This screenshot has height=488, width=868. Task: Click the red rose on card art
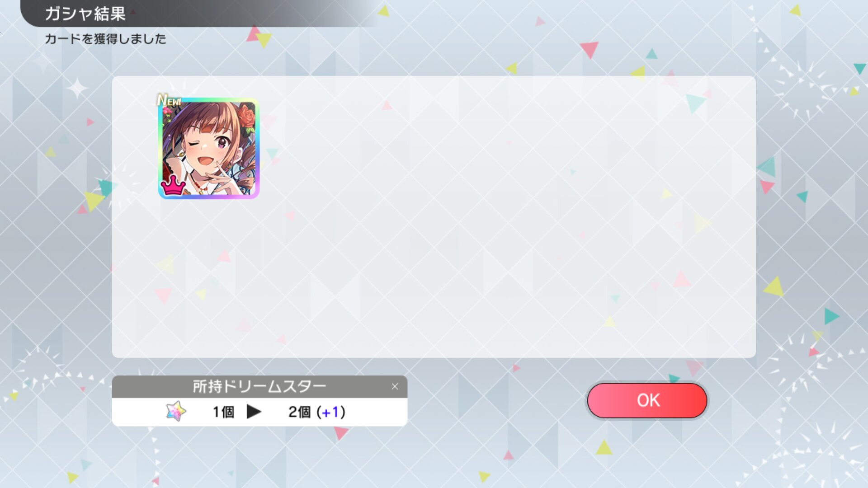(x=246, y=117)
